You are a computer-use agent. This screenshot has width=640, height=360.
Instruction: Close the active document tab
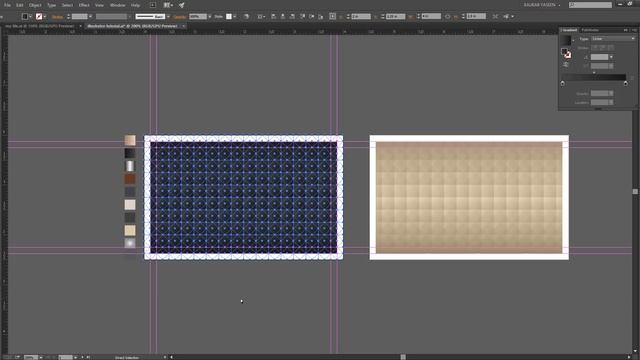click(184, 26)
